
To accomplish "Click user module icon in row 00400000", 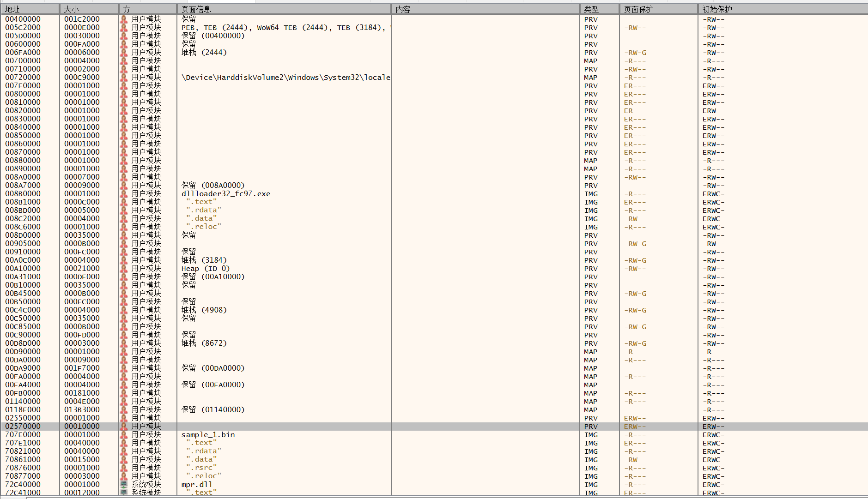I will pyautogui.click(x=124, y=19).
